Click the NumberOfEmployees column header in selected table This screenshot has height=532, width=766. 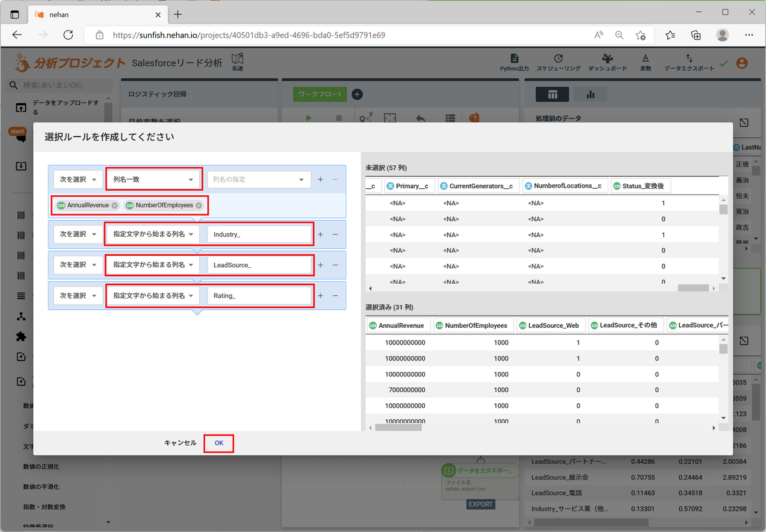(473, 325)
